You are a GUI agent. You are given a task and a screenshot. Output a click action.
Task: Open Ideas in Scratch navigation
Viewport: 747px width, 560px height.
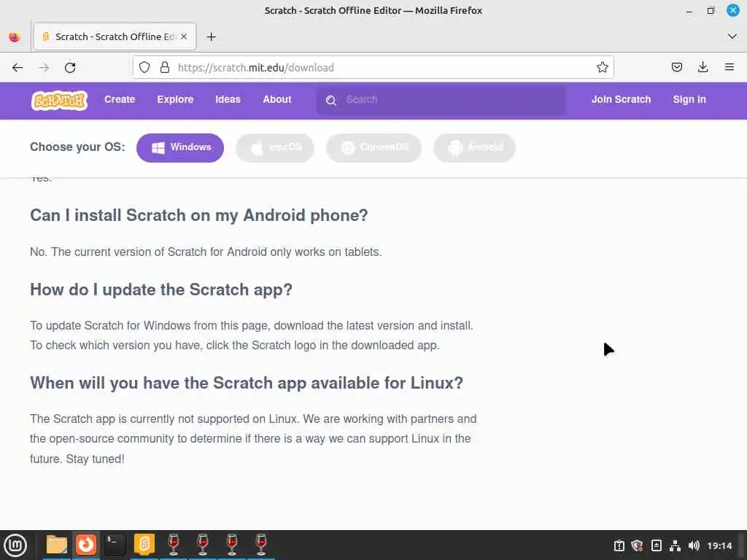point(228,99)
